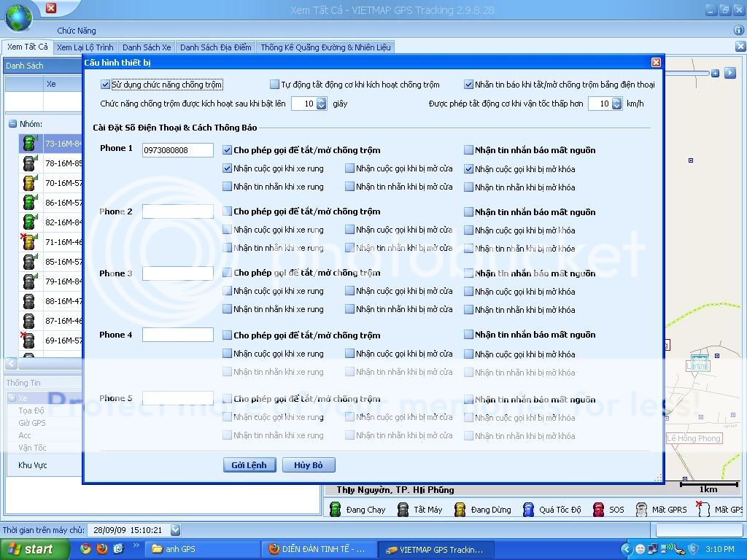Click the globe application logo icon

coord(18,16)
